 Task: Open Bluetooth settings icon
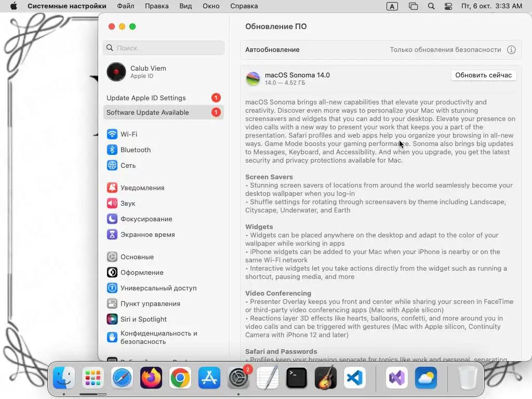pos(112,150)
